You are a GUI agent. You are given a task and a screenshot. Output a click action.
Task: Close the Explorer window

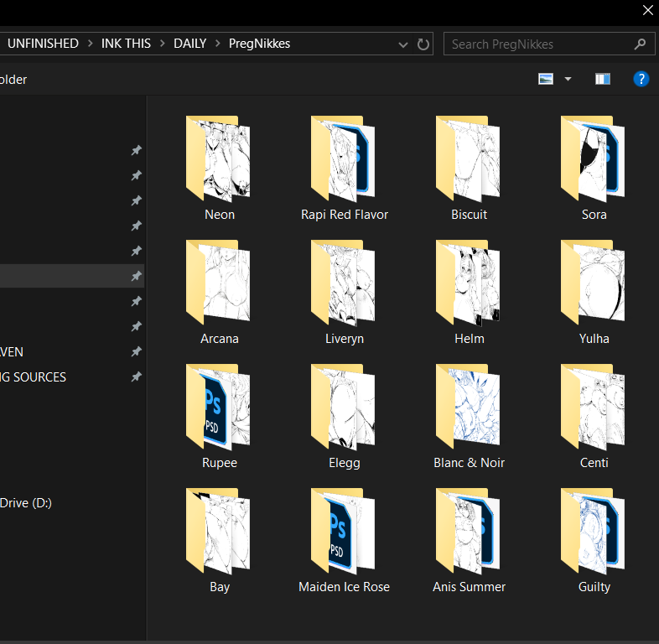click(x=647, y=10)
